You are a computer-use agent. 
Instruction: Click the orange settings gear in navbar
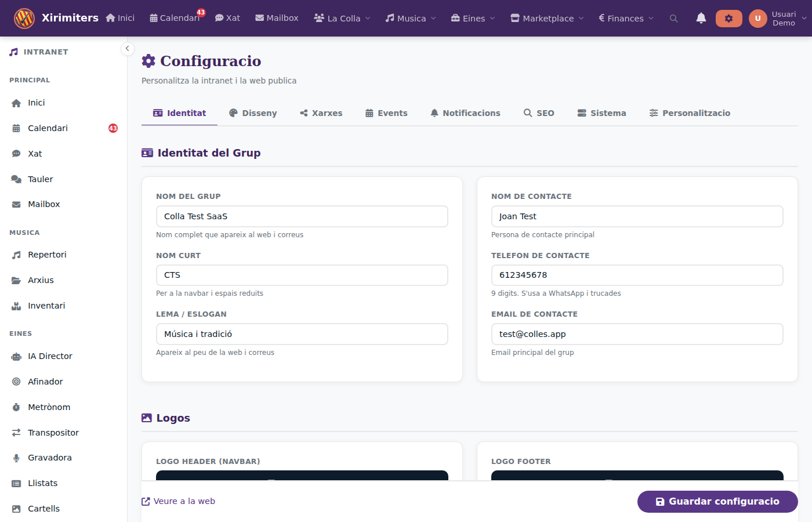click(728, 18)
